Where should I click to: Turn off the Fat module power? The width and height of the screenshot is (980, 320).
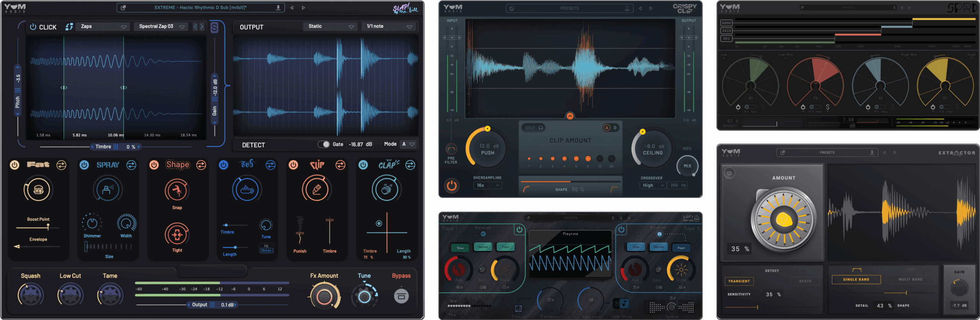[x=15, y=165]
